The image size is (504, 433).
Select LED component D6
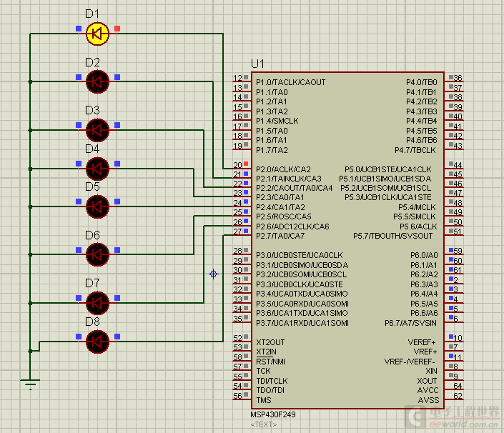click(97, 254)
